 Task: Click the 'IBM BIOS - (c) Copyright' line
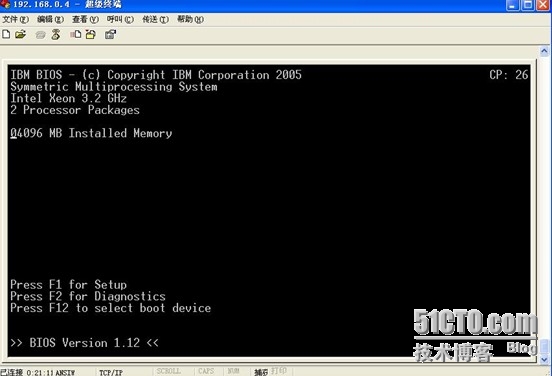(x=156, y=75)
